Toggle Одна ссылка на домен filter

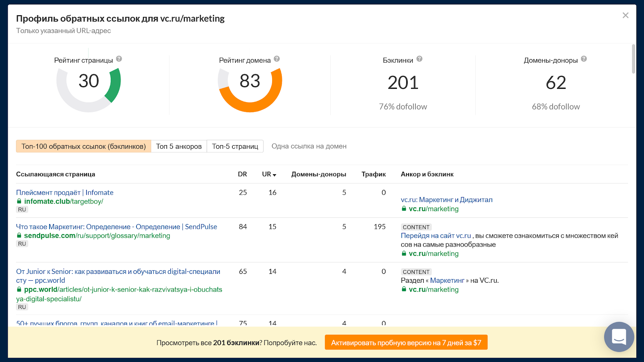click(309, 146)
